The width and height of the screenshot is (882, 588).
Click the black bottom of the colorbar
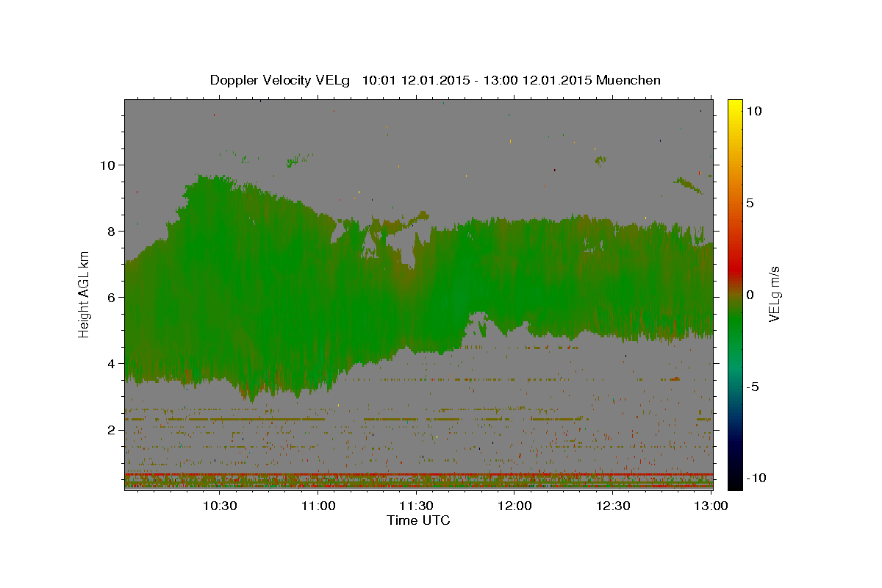(x=734, y=483)
